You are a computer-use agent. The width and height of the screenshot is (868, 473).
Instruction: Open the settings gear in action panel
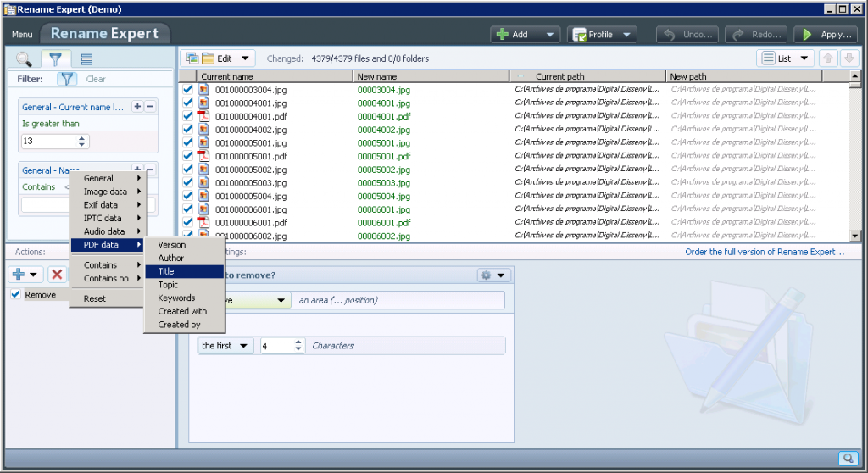click(x=486, y=275)
